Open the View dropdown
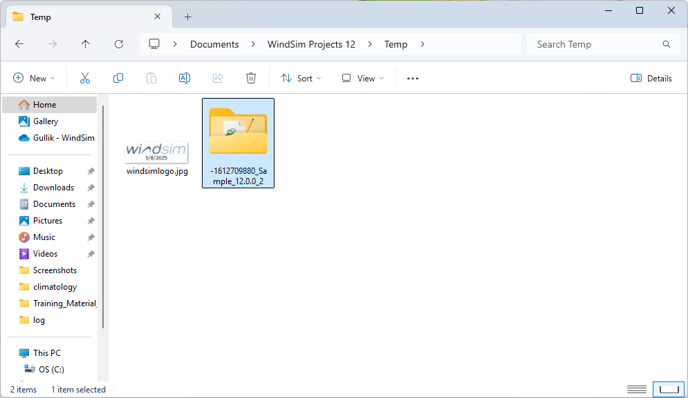Image resolution: width=688 pixels, height=398 pixels. [x=362, y=78]
